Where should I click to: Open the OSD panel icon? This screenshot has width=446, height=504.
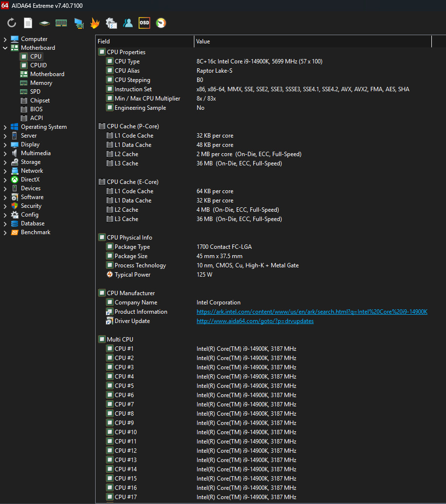tap(144, 23)
